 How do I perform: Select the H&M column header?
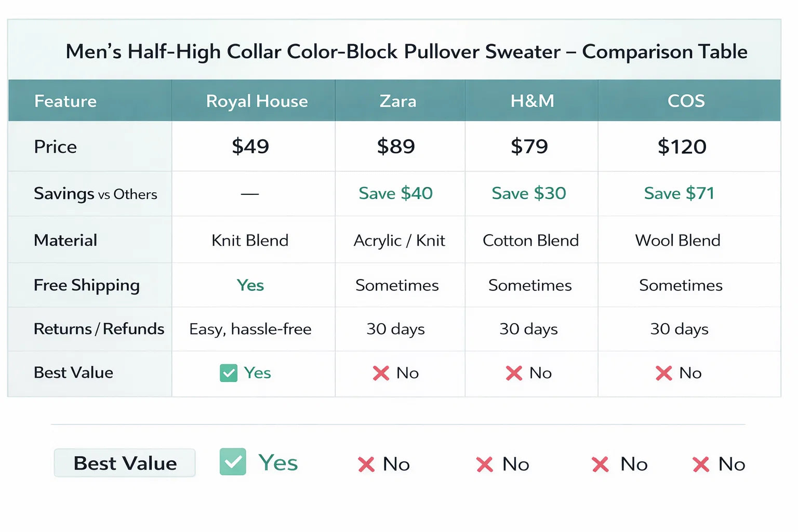(x=532, y=101)
